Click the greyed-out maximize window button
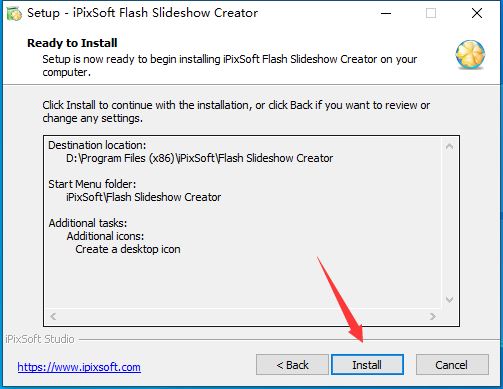This screenshot has height=389, width=503. pos(431,13)
